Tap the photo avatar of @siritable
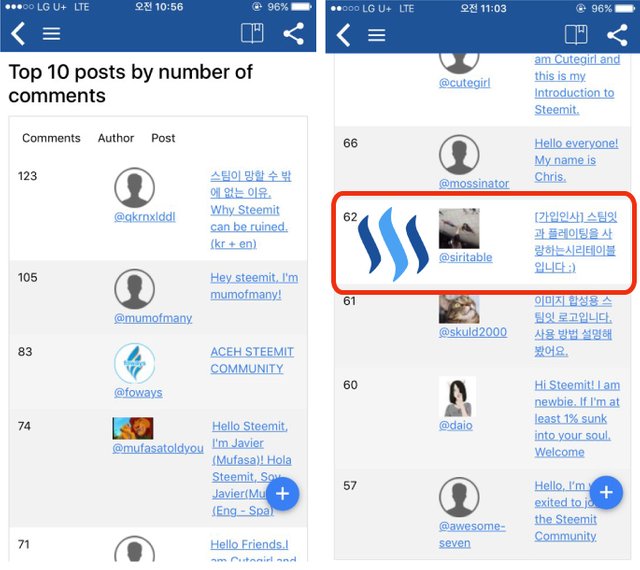Screen dimensions: 640x570 (459, 228)
